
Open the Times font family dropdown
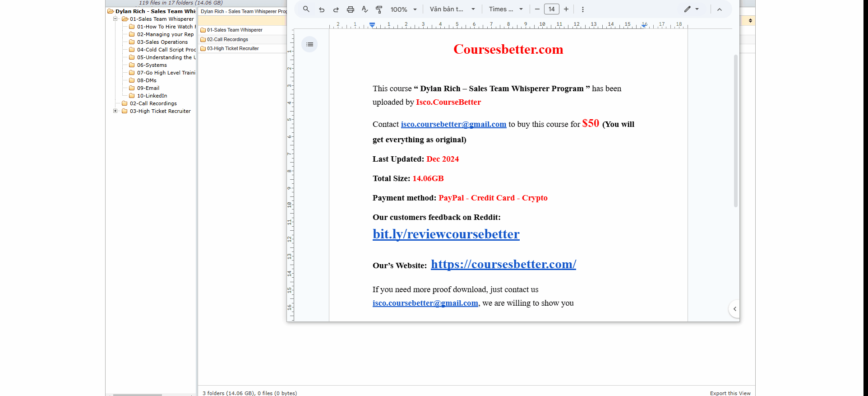pos(506,9)
